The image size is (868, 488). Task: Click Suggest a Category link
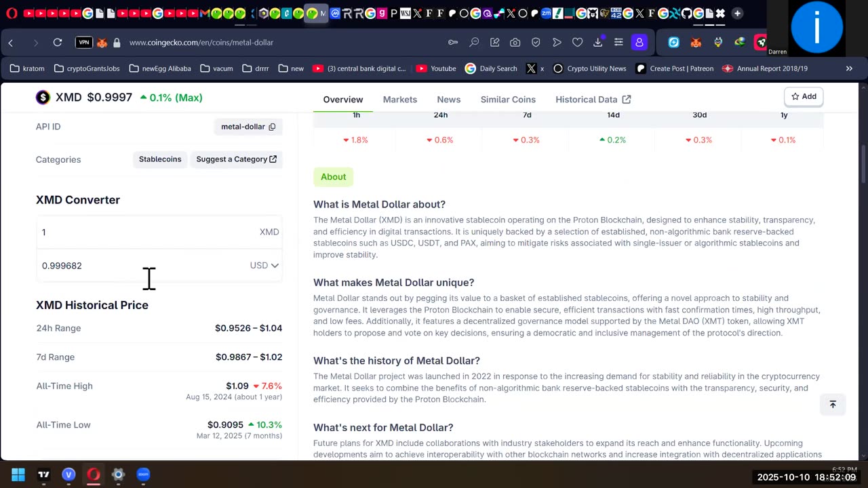pos(237,159)
